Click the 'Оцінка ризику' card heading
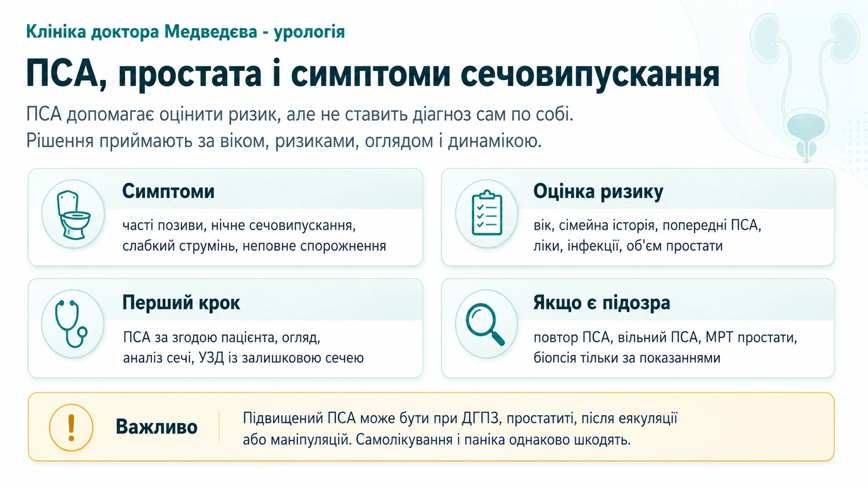 (x=598, y=191)
